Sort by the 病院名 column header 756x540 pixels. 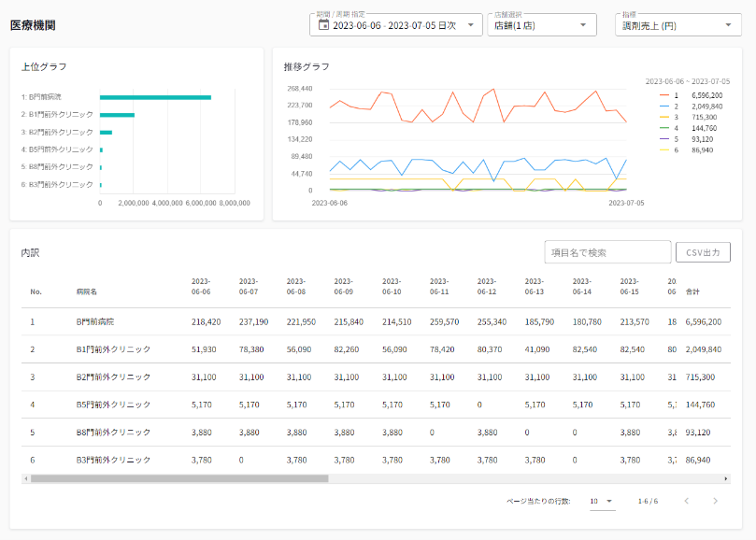point(87,291)
